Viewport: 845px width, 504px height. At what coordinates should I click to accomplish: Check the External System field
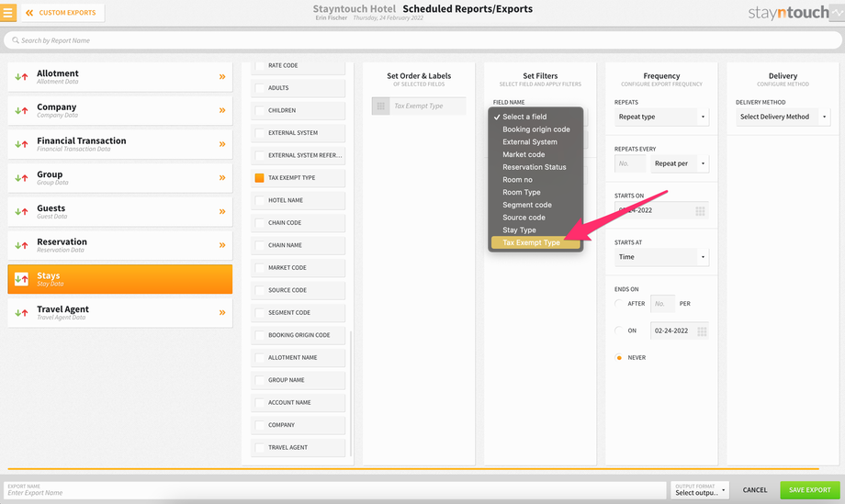(x=260, y=133)
